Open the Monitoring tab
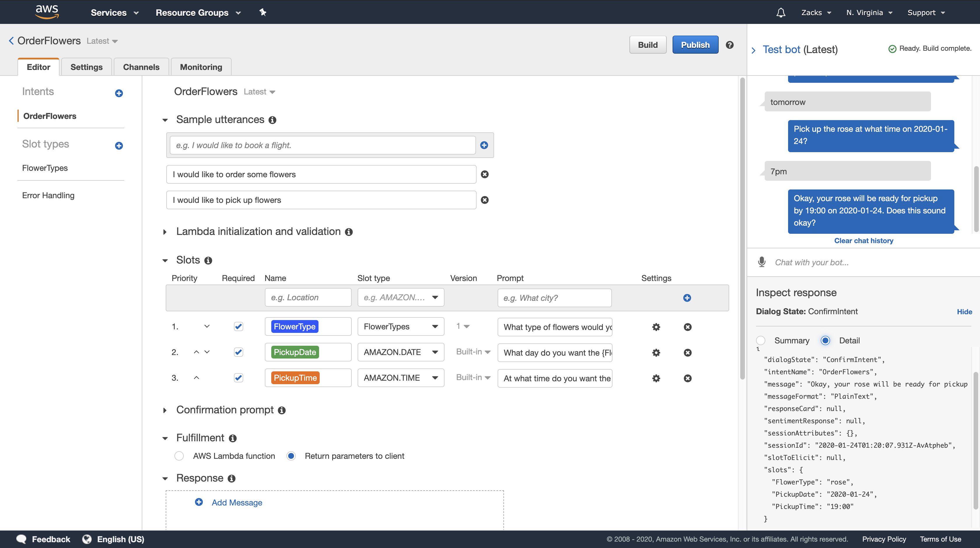980x548 pixels. (201, 67)
